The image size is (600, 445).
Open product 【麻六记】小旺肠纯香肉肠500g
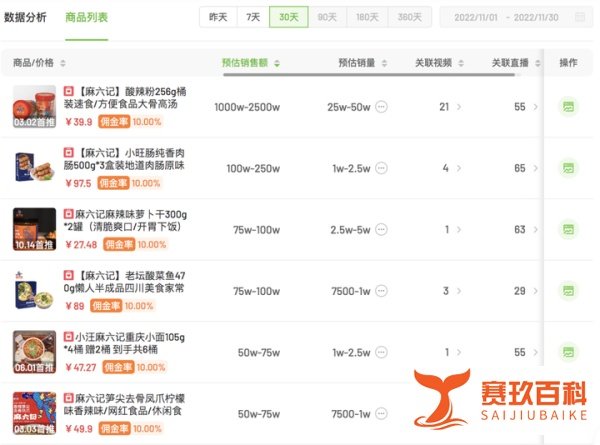pyautogui.click(x=124, y=159)
